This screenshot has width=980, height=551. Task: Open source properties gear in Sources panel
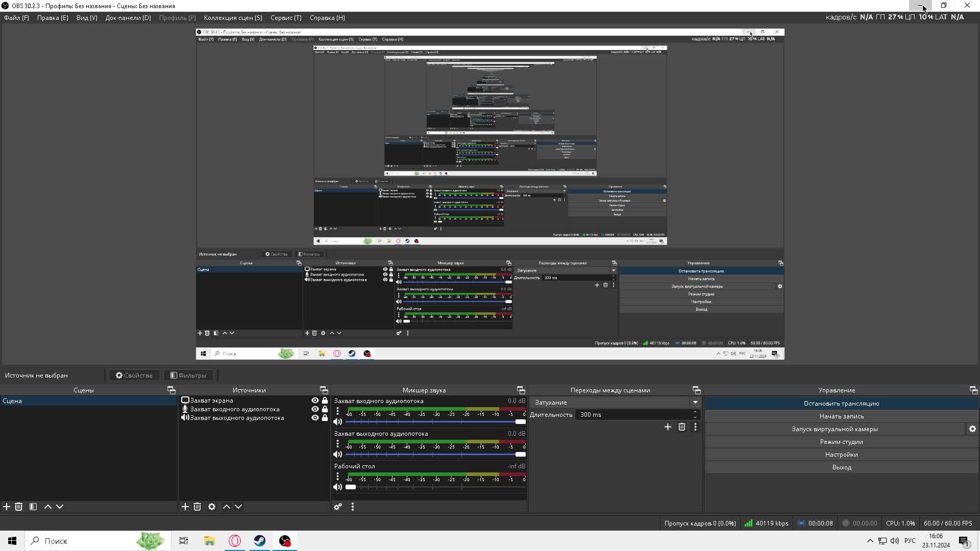click(212, 507)
